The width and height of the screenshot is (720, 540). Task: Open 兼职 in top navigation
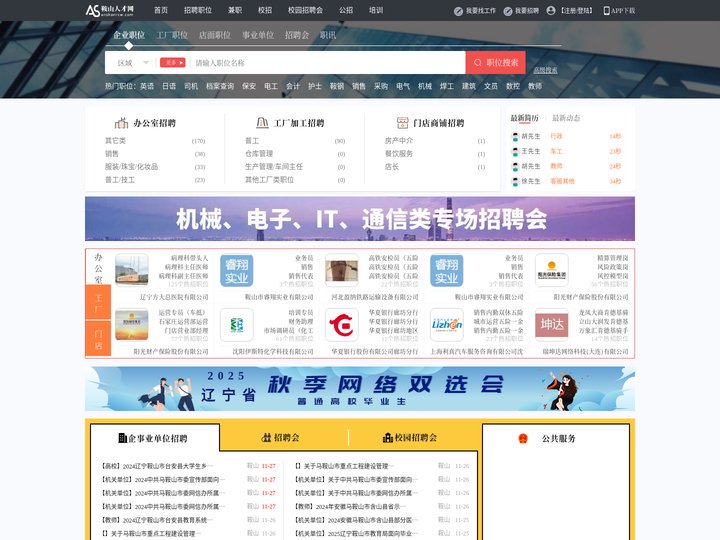click(235, 10)
